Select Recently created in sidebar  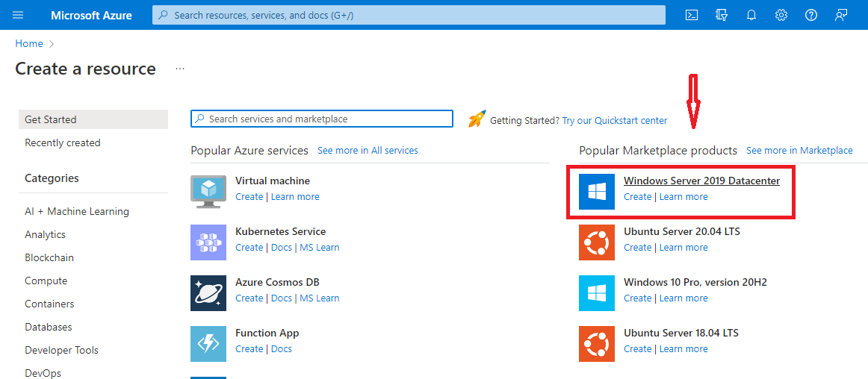pos(63,142)
